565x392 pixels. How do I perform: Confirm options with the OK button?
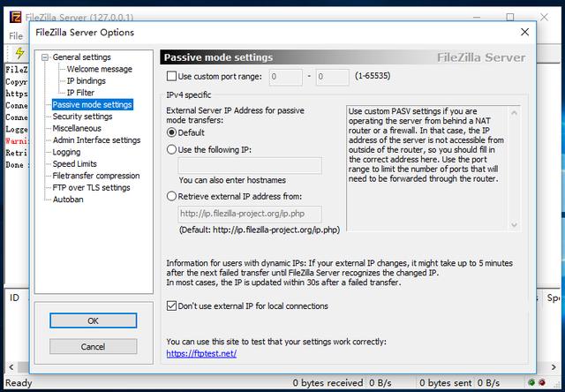click(93, 320)
